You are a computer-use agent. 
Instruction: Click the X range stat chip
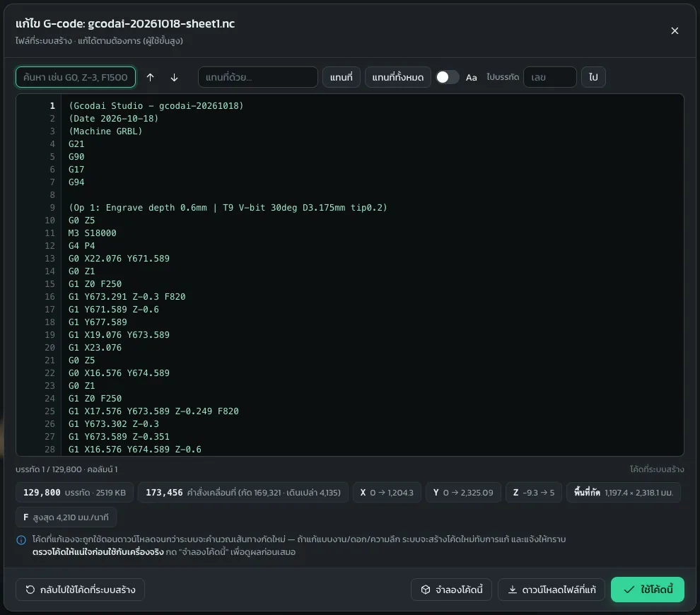pos(387,492)
